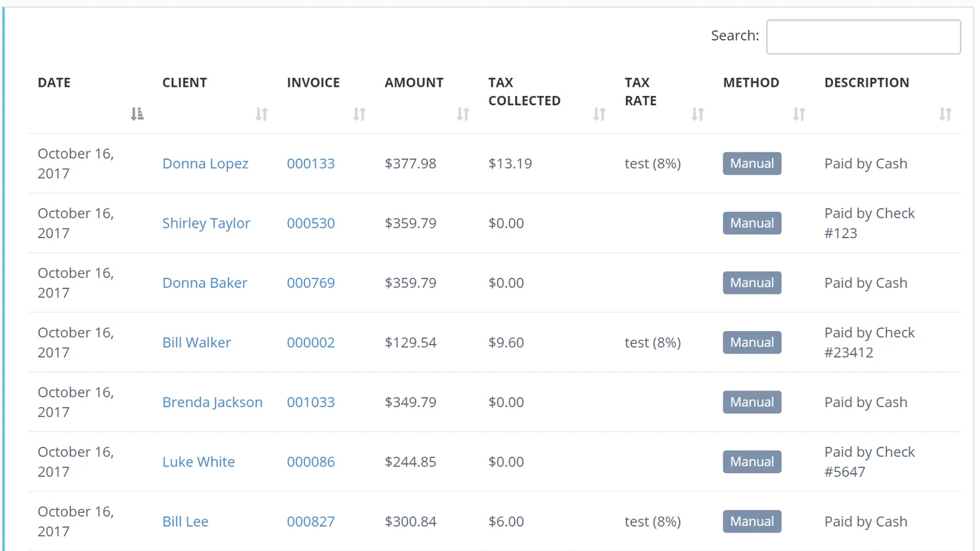Select $0.00 tax in Luke White row

point(506,462)
